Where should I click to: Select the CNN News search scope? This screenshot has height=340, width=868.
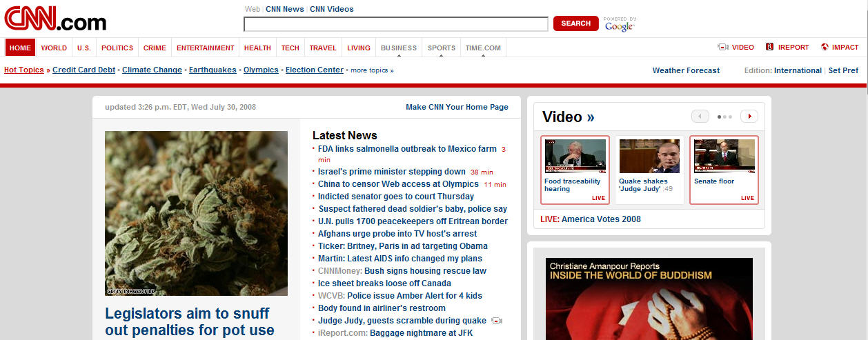coord(284,10)
